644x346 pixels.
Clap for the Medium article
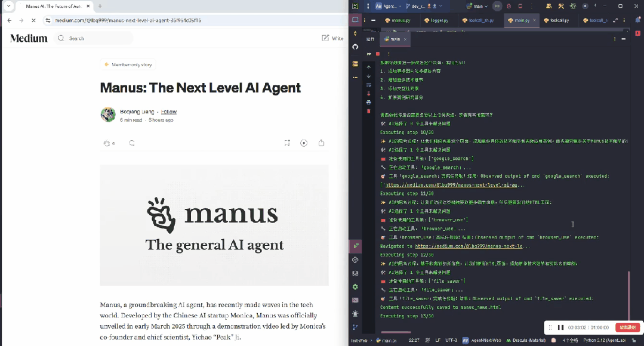pos(107,143)
